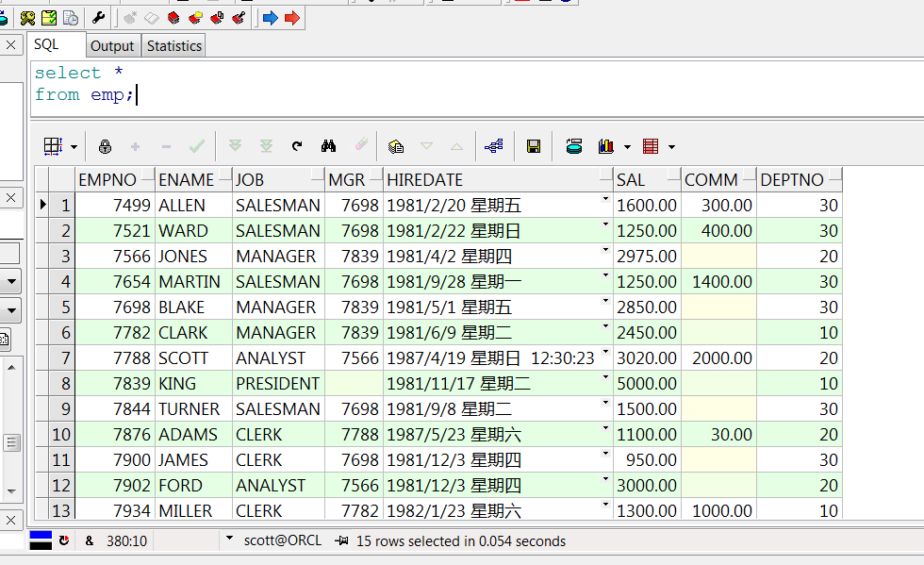Viewport: 924px width, 565px height.
Task: Open the Statistics tab
Action: coord(173,46)
